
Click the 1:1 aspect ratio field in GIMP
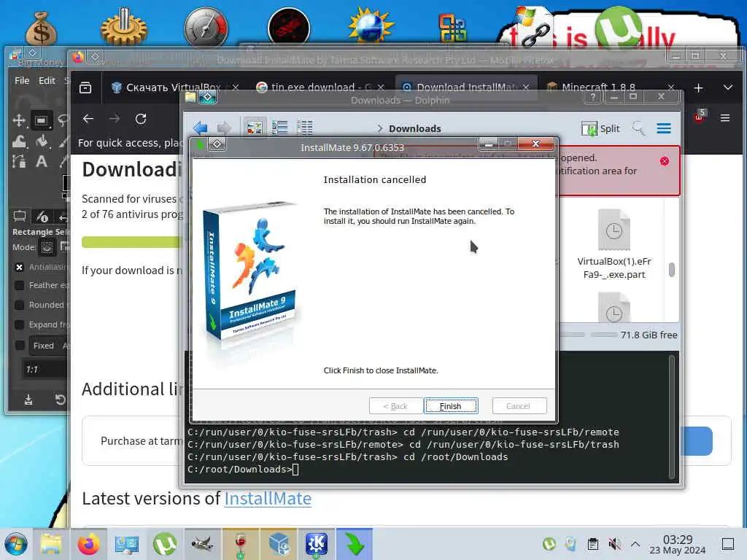click(45, 370)
